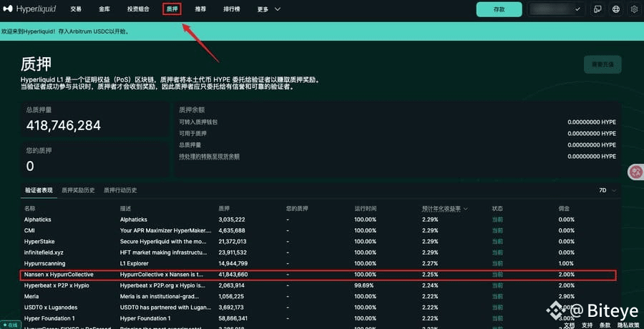
Task: Select the Hypurrscanning validator name
Action: (45, 263)
